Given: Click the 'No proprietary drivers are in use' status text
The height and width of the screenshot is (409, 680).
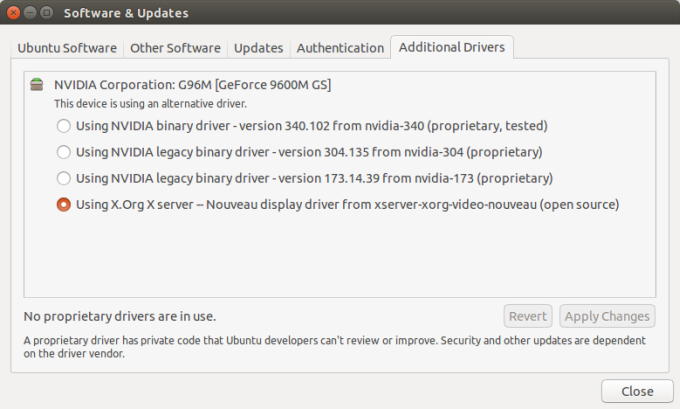Looking at the screenshot, I should pyautogui.click(x=119, y=316).
